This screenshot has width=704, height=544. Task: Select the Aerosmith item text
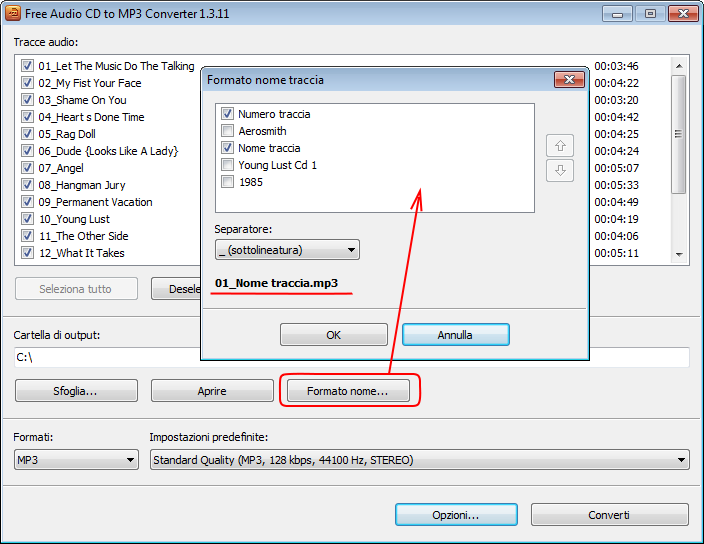[262, 131]
